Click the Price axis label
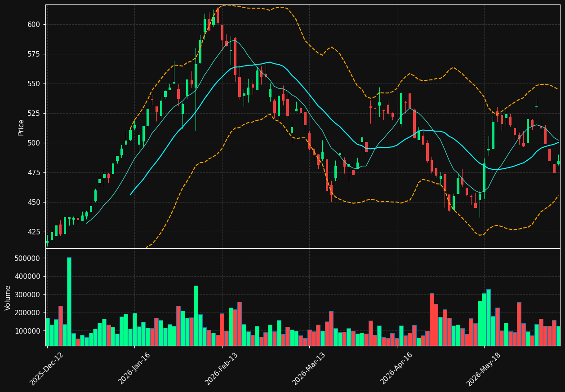 coord(21,127)
